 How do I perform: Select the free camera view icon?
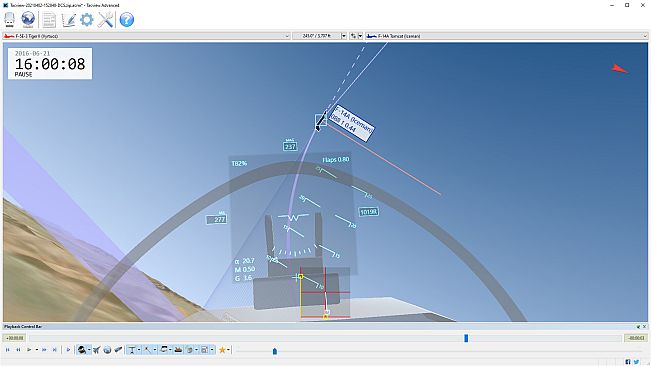(x=118, y=350)
